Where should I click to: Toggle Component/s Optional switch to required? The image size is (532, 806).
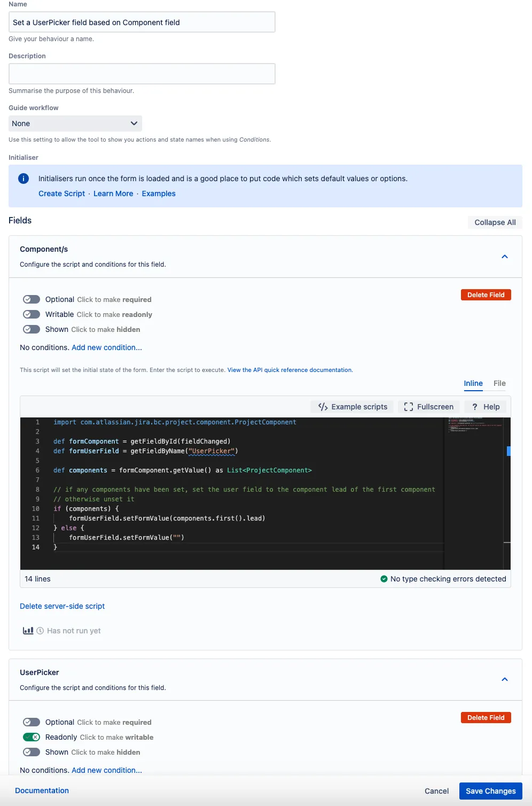tap(32, 299)
